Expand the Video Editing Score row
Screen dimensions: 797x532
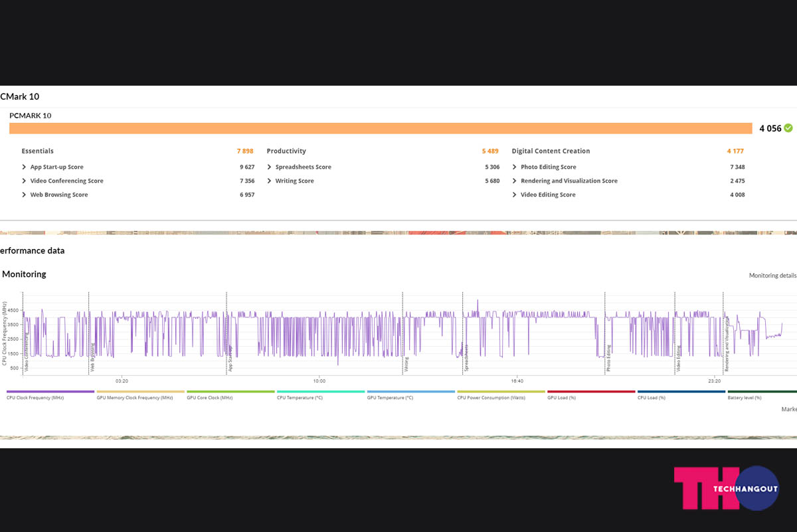pos(515,195)
